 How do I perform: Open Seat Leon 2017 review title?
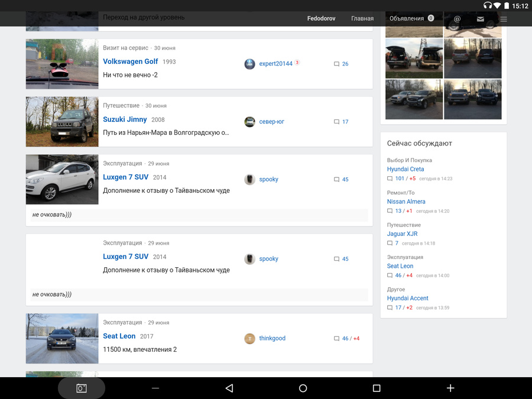(119, 336)
